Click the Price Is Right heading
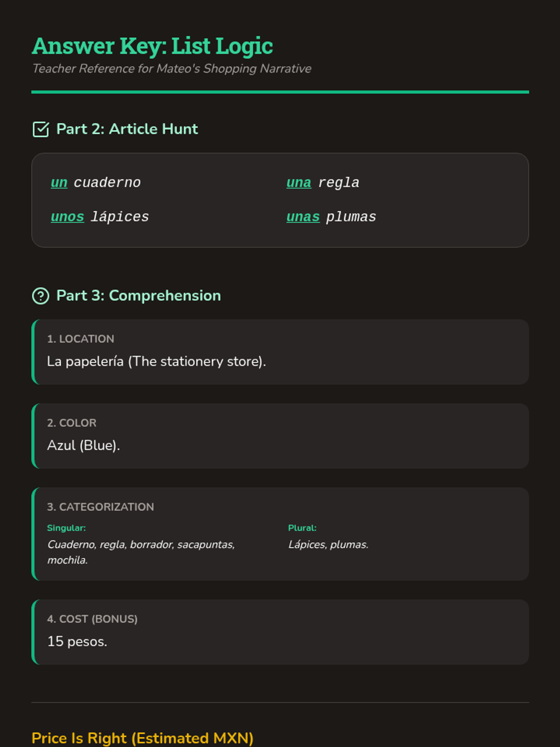The height and width of the screenshot is (747, 560). pos(142,738)
